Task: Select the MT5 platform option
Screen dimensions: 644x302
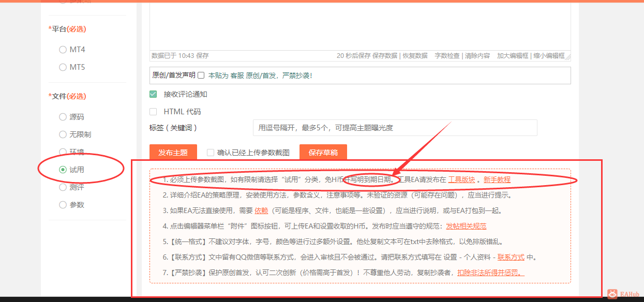Action: click(63, 67)
